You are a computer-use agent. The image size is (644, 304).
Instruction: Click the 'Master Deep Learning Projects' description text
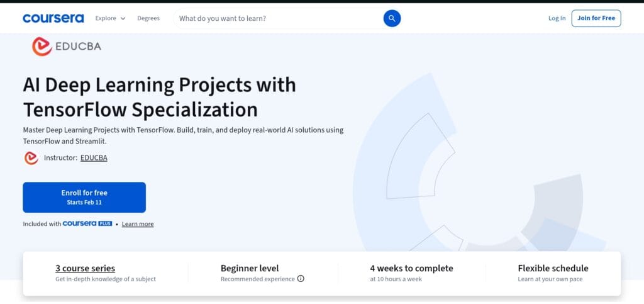[x=183, y=135]
